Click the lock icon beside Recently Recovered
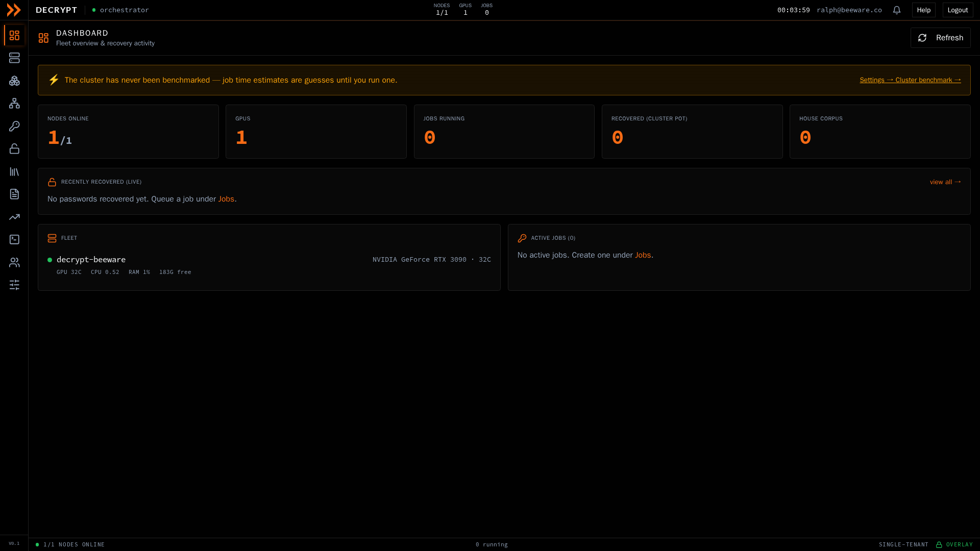Screen dimensions: 980x551 52,182
